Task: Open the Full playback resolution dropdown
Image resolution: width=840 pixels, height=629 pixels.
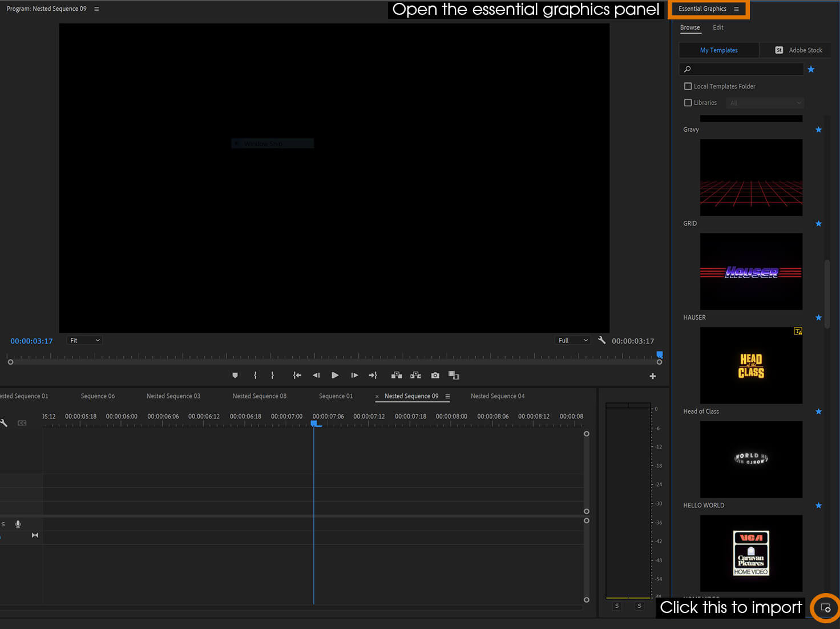Action: (572, 340)
